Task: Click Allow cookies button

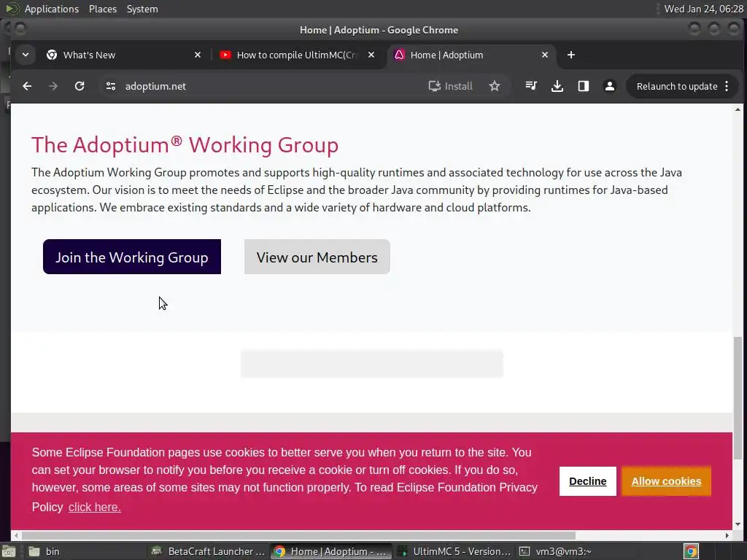Action: 666,481
